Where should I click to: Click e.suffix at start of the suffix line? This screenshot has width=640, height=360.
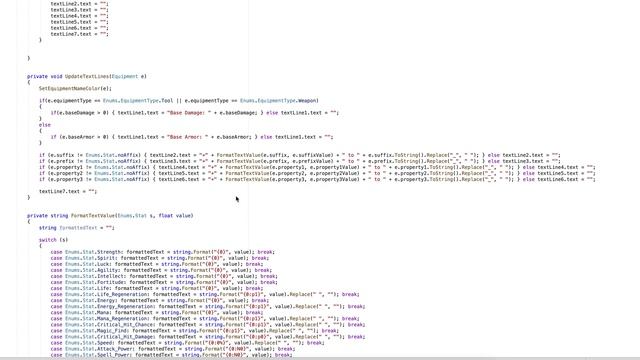[61, 155]
